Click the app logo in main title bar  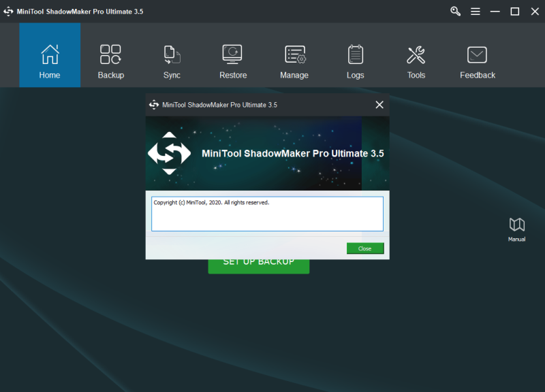[8, 12]
